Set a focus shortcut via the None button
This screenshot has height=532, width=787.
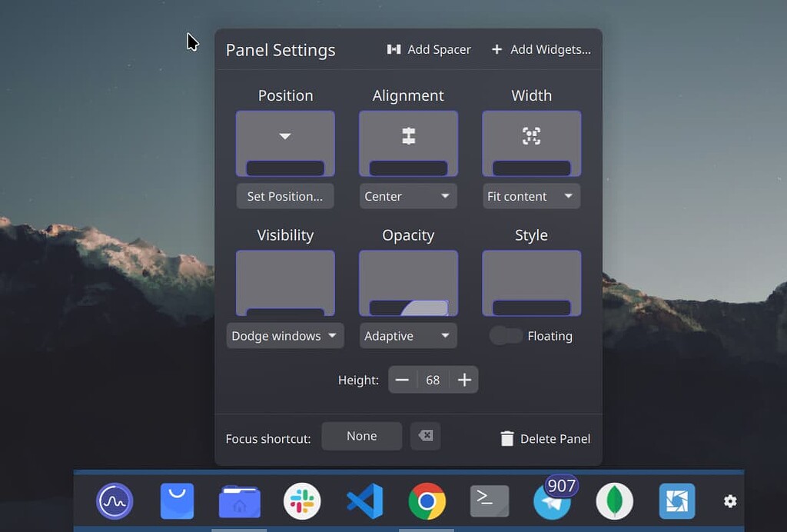[361, 436]
